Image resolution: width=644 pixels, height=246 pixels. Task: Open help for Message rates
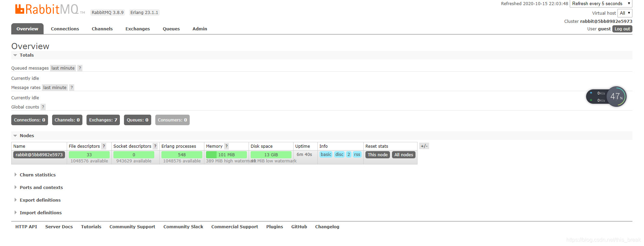coord(72,88)
